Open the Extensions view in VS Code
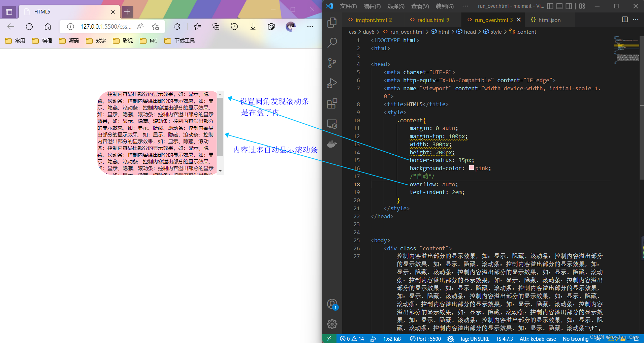The image size is (644, 343). [332, 103]
